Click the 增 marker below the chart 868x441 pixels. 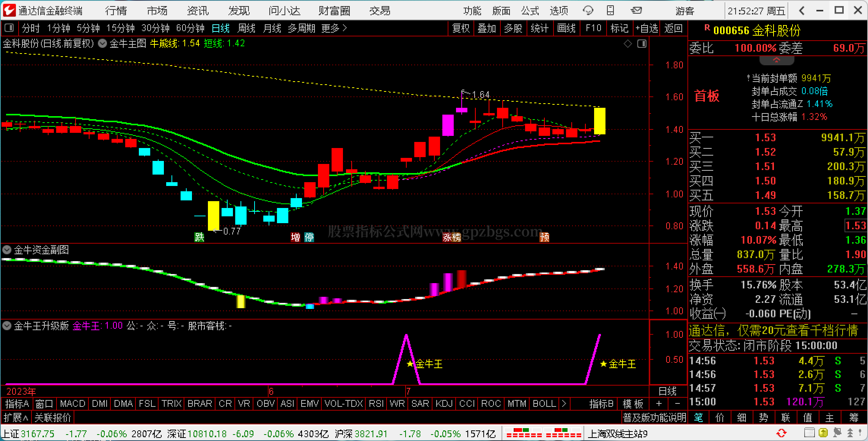click(x=295, y=237)
